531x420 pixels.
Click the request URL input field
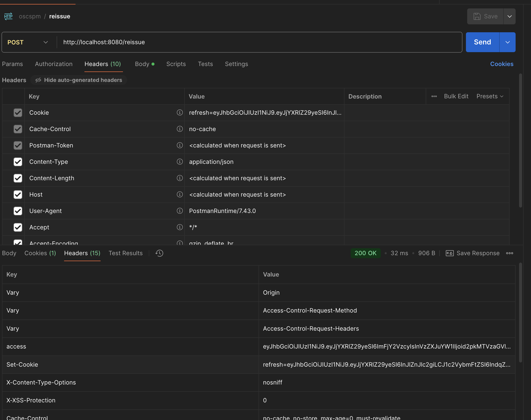[x=258, y=42]
